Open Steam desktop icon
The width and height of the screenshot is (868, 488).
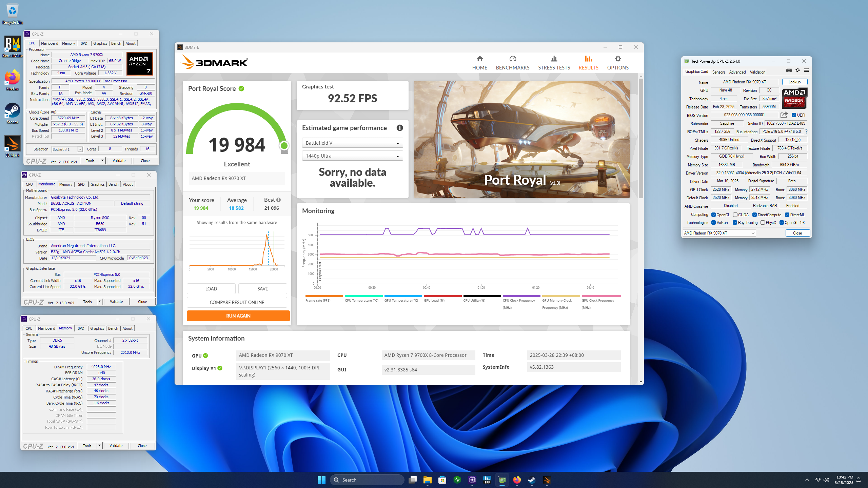pyautogui.click(x=13, y=113)
